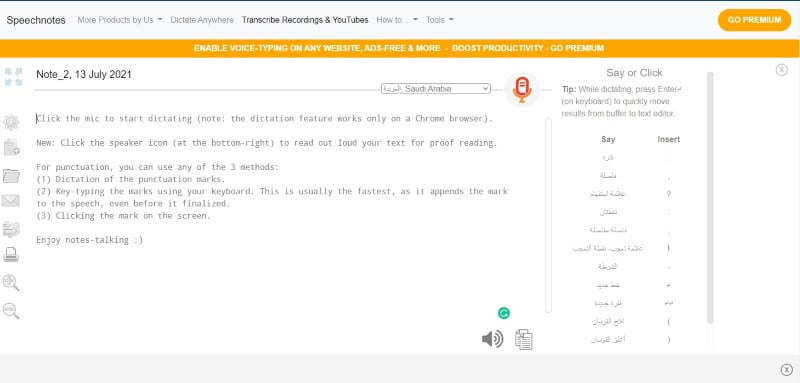800x383 pixels.
Task: Print the note using the printer icon
Action: (11, 254)
